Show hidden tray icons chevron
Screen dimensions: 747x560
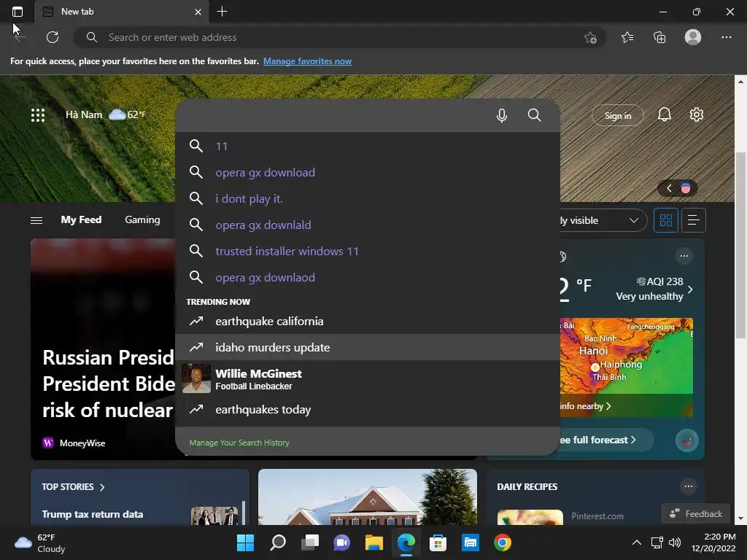636,542
